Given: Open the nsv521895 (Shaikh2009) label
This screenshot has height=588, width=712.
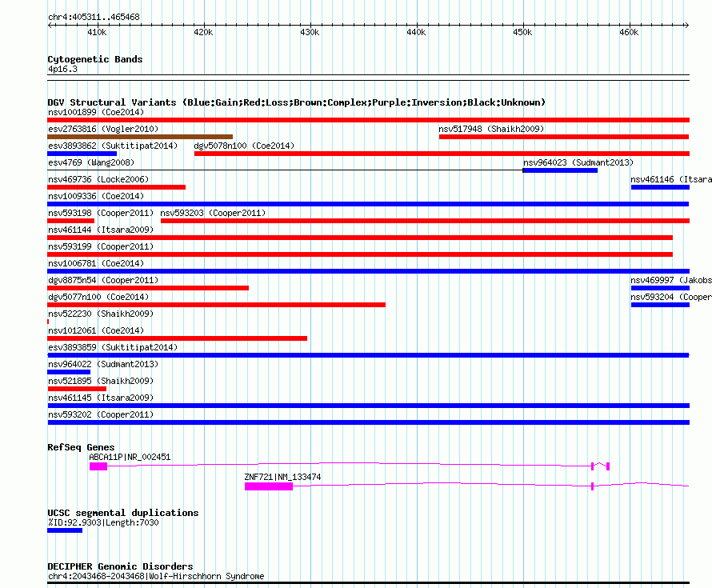Looking at the screenshot, I should [x=101, y=381].
